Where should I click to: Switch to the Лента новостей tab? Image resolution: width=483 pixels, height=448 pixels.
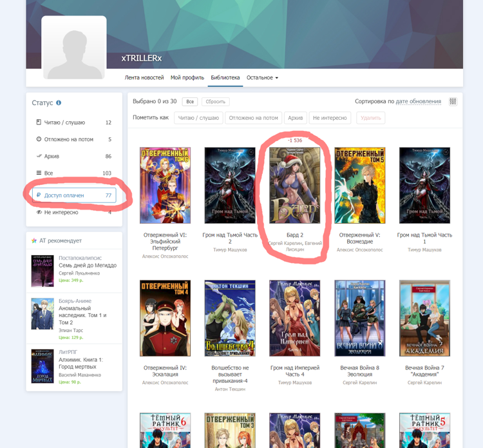click(144, 78)
